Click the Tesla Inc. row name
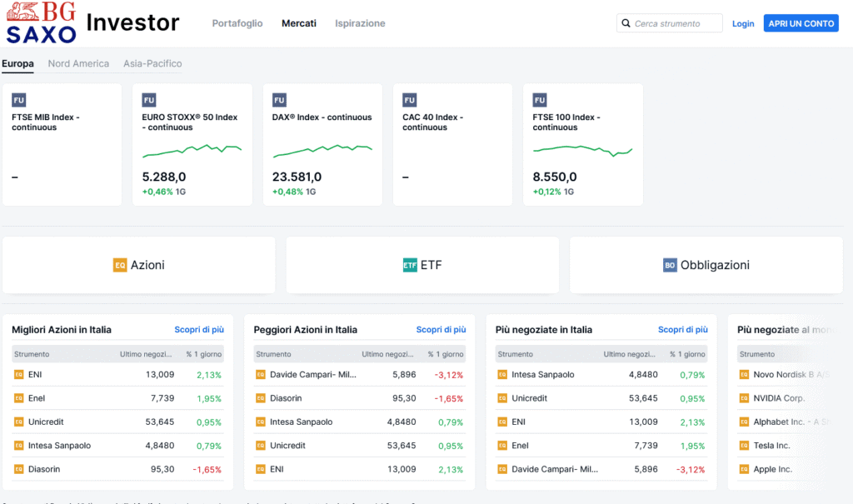 (772, 445)
